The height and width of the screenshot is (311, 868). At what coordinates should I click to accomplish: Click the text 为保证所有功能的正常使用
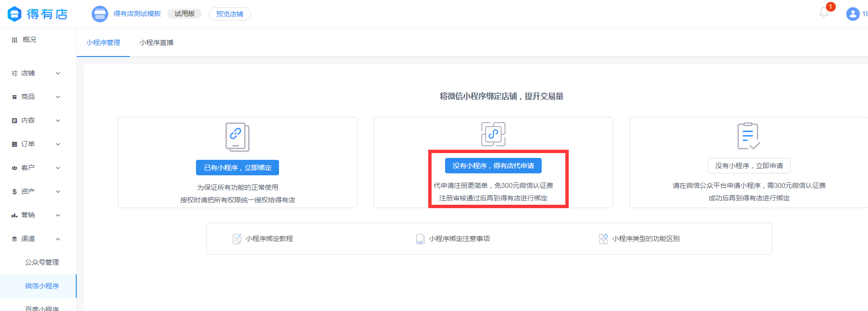pos(238,187)
